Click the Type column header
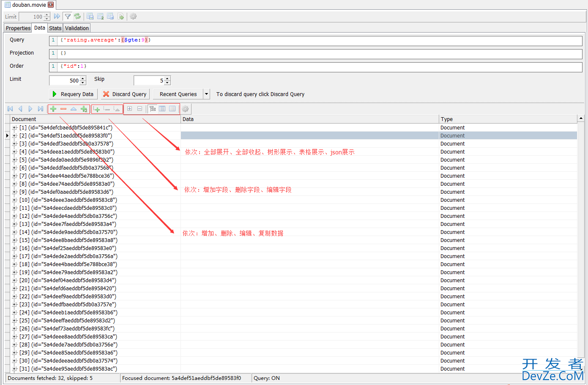588x385 pixels. [508, 119]
